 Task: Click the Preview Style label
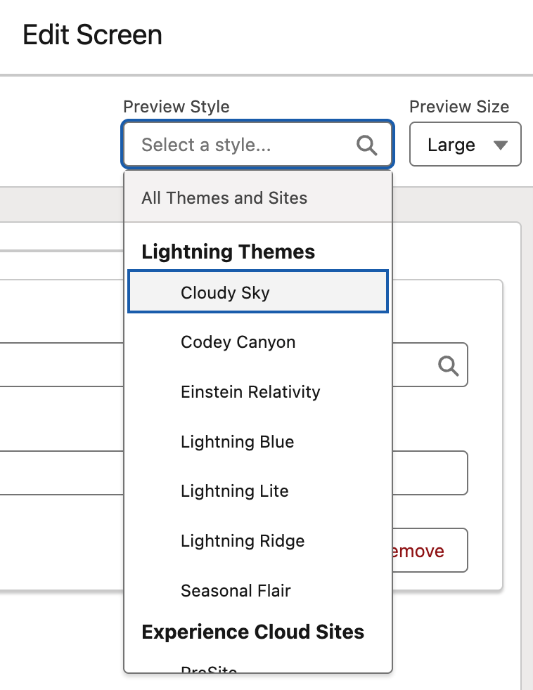[176, 106]
